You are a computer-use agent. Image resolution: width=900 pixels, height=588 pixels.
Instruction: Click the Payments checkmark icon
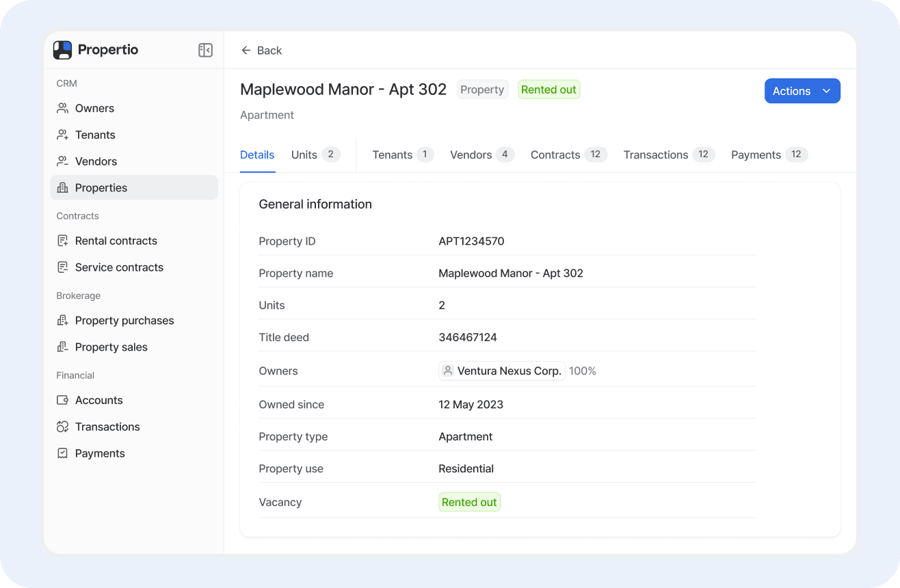pos(63,453)
